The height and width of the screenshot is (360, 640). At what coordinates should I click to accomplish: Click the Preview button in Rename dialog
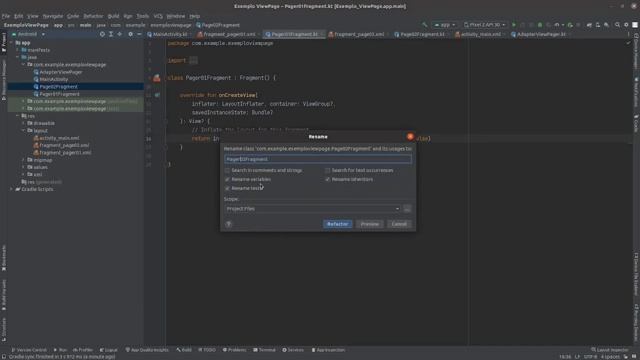point(369,224)
